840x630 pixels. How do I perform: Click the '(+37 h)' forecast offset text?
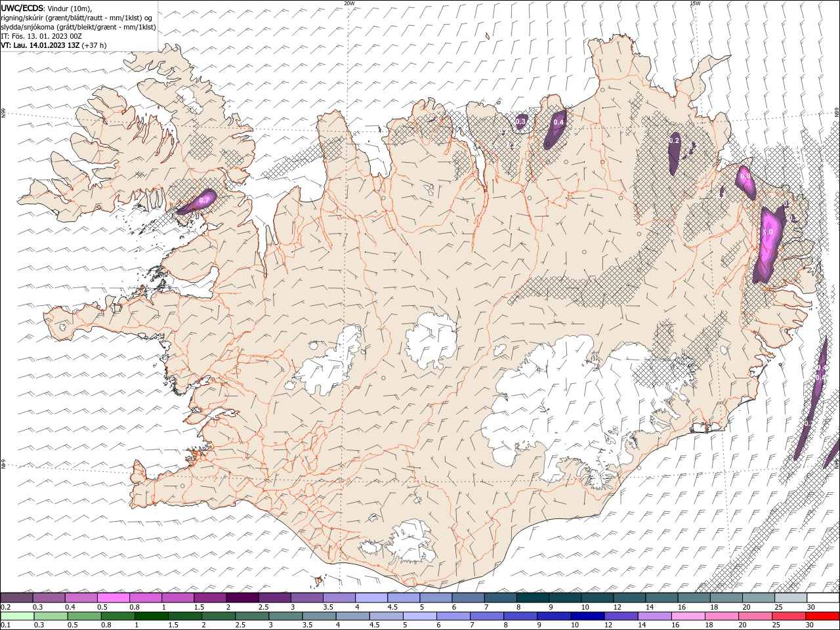[94, 45]
